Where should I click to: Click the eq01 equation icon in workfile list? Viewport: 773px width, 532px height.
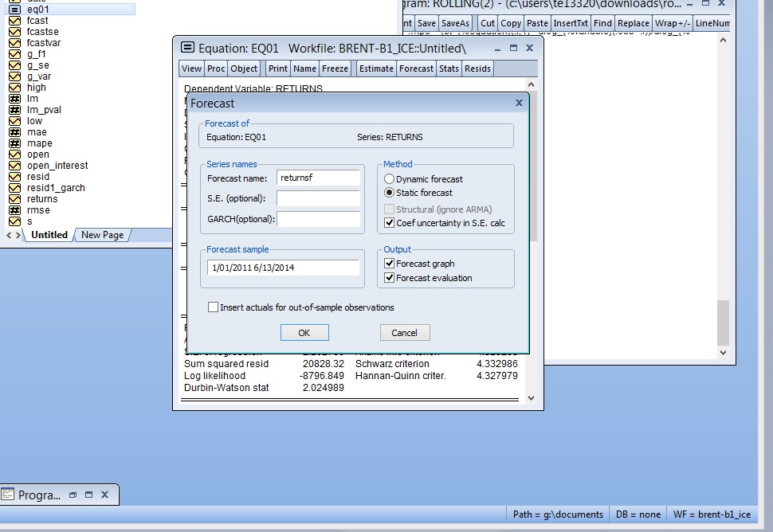click(14, 10)
